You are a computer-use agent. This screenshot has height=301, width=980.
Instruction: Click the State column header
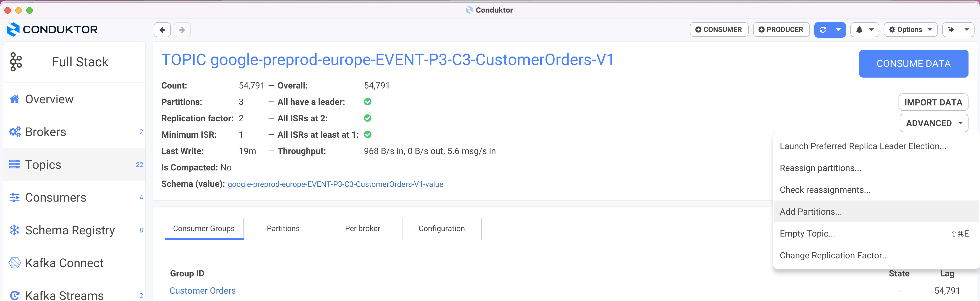[899, 274]
